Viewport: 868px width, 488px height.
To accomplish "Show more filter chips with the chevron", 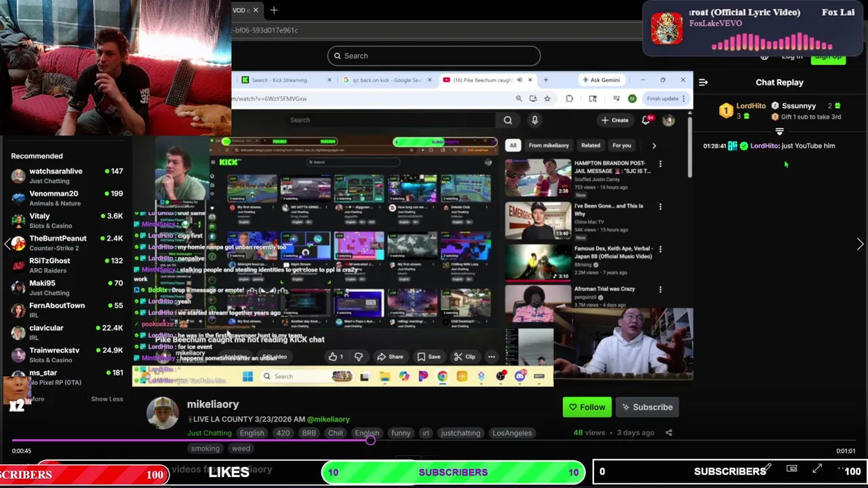I will (x=654, y=145).
